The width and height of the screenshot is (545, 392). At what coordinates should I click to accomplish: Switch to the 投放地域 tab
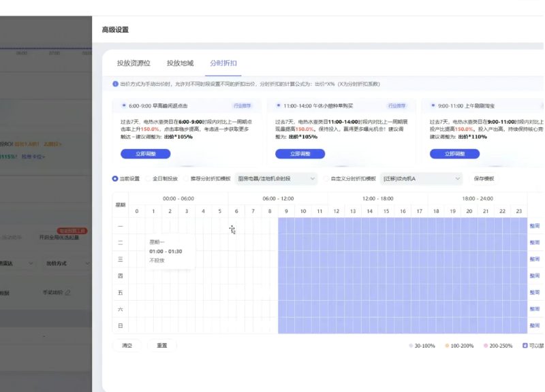(180, 63)
